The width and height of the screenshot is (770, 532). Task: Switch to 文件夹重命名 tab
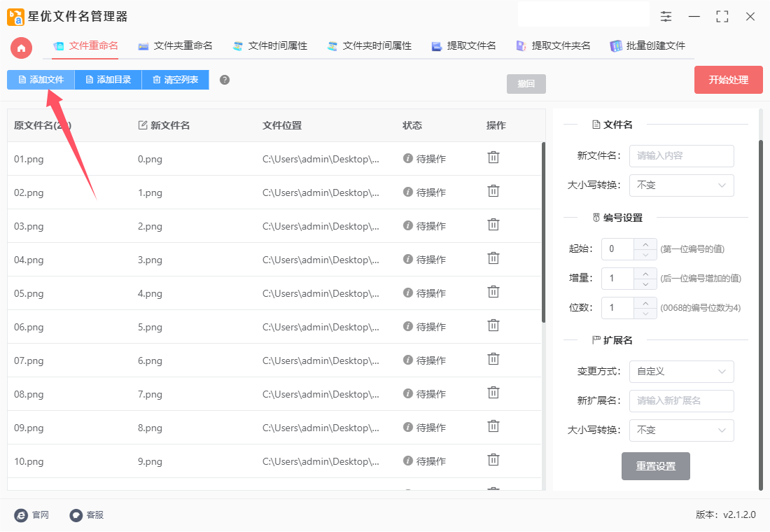[175, 46]
